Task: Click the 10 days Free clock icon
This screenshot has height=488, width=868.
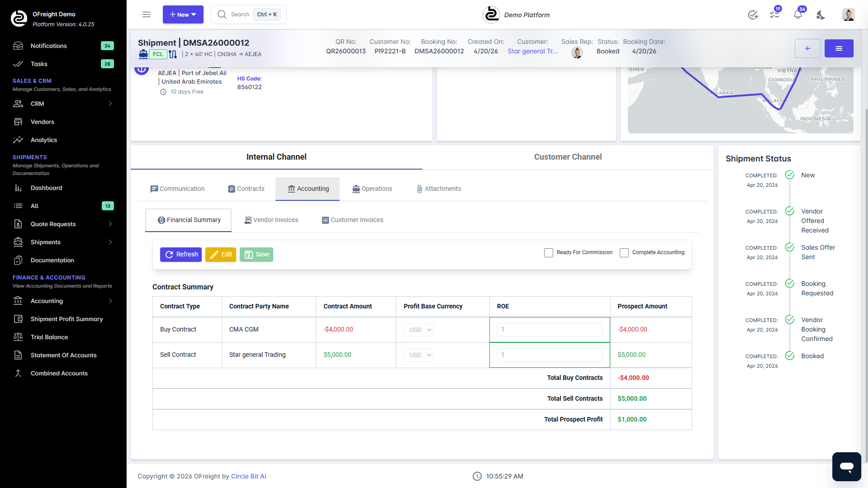Action: pyautogui.click(x=163, y=92)
